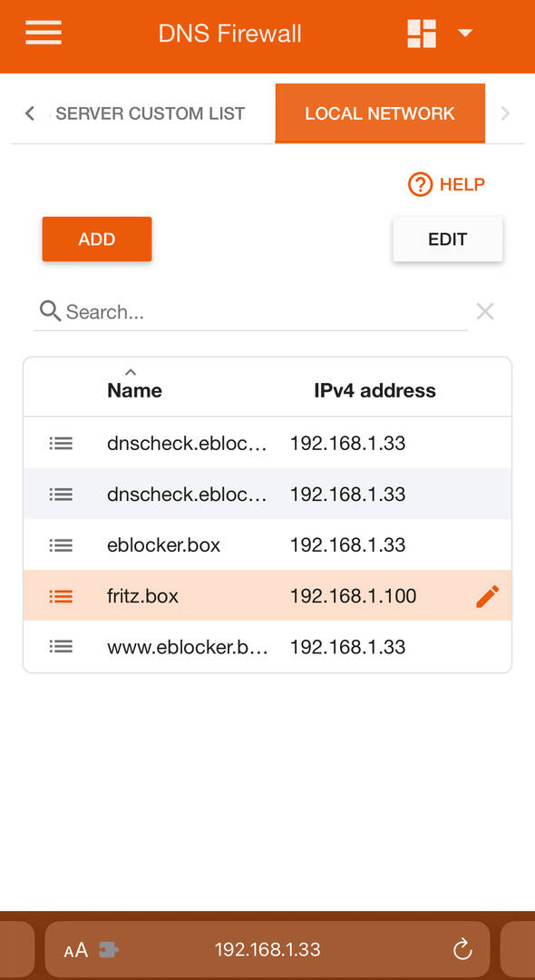This screenshot has height=980, width=535.
Task: Click the list icon beside fritz.box
Action: coord(61,596)
